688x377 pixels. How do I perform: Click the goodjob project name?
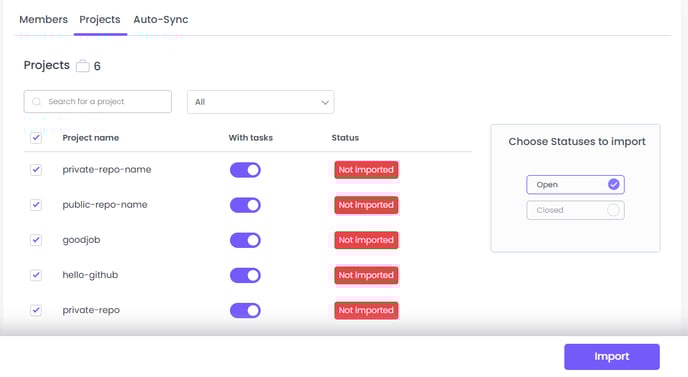click(81, 240)
